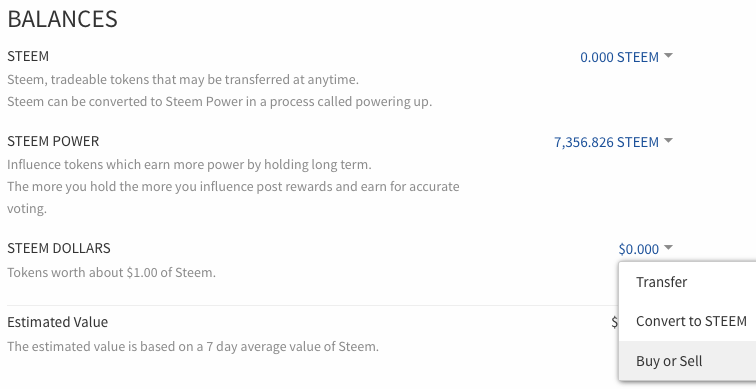
Task: Pick the Buy or Sell menu entry
Action: pyautogui.click(x=688, y=361)
